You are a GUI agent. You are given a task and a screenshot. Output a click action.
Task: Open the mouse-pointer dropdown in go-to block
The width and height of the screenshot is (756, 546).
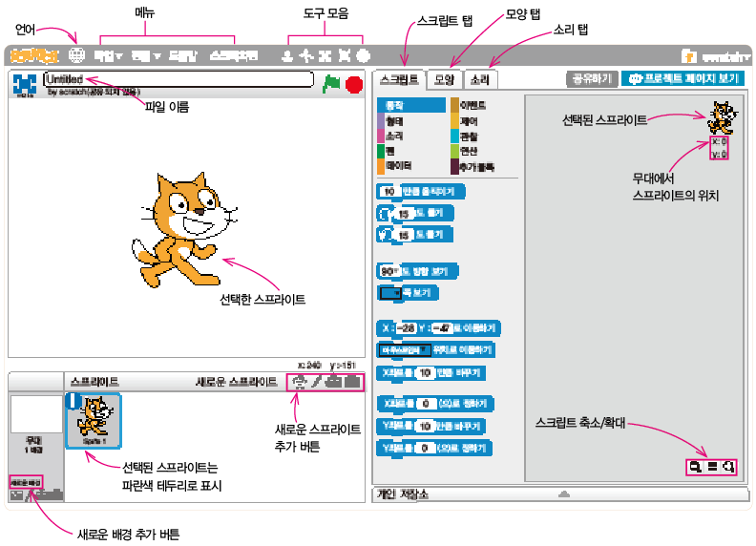405,349
